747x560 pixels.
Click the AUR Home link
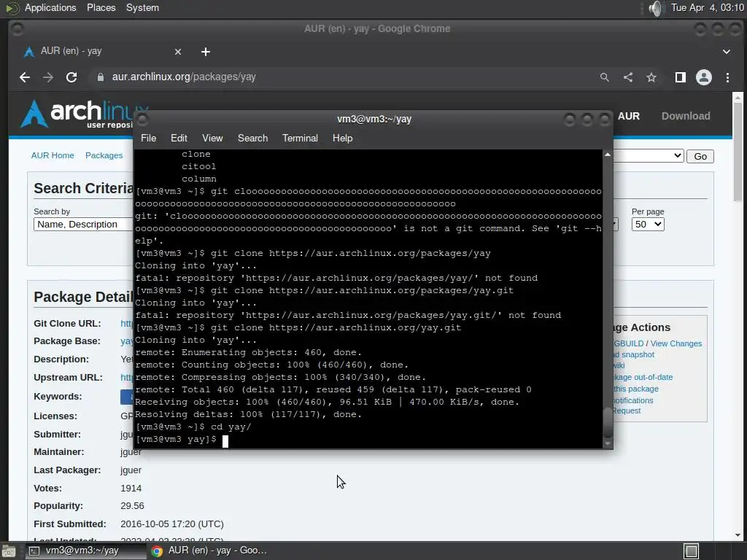point(53,155)
